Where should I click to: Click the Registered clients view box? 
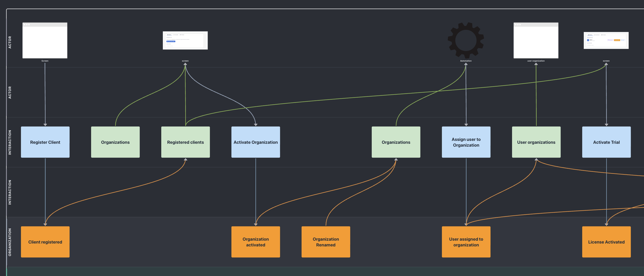(x=186, y=142)
